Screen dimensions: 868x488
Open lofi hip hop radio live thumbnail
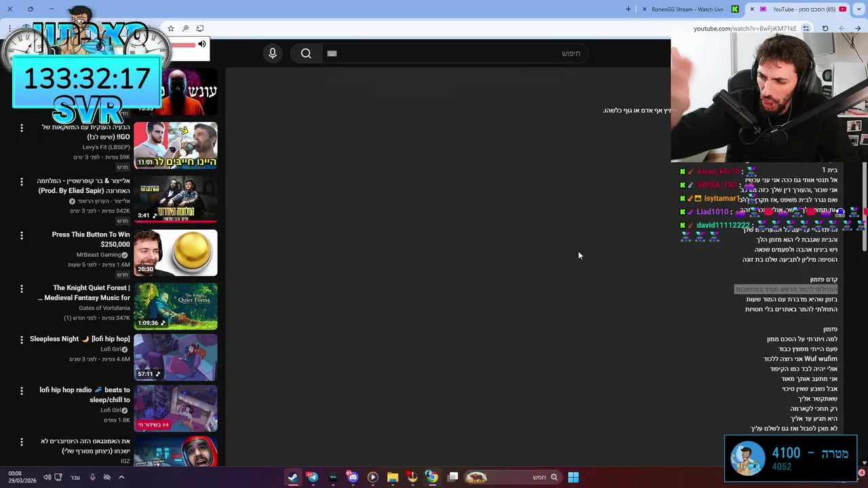point(176,409)
